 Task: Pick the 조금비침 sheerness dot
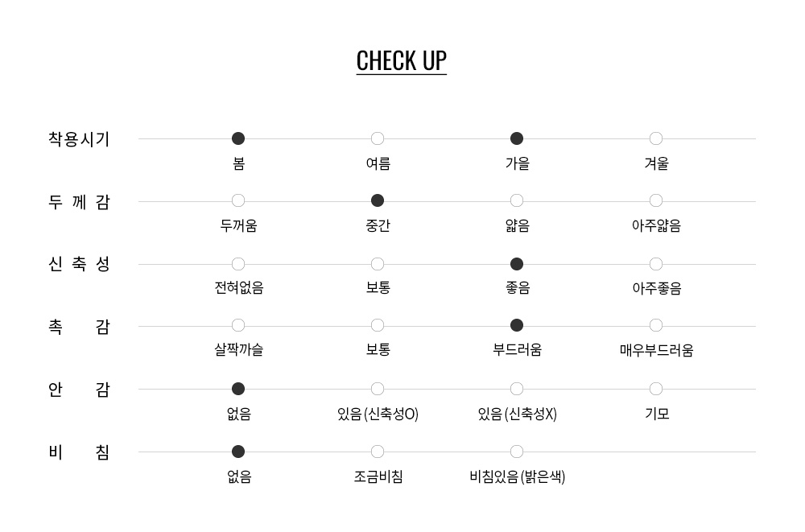(378, 452)
